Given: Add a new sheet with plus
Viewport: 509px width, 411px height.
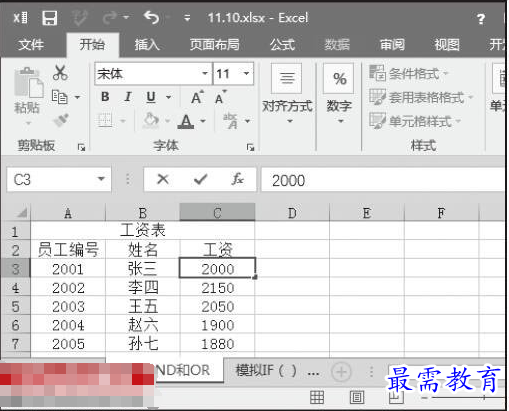Looking at the screenshot, I should click(341, 371).
